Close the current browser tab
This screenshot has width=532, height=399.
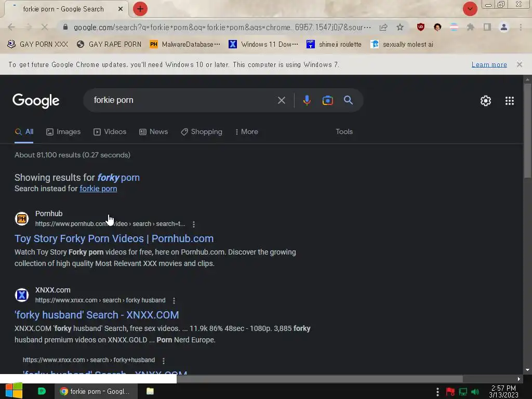coord(121,9)
